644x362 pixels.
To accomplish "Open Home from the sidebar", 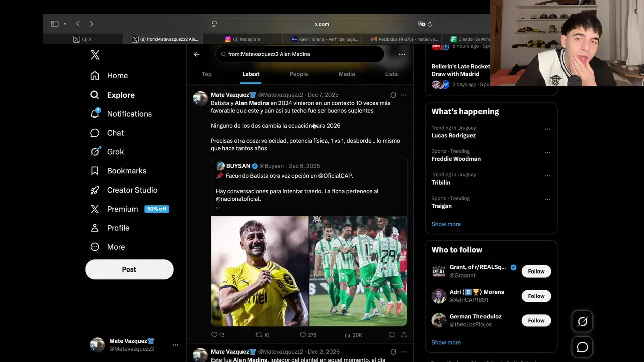I will point(109,75).
